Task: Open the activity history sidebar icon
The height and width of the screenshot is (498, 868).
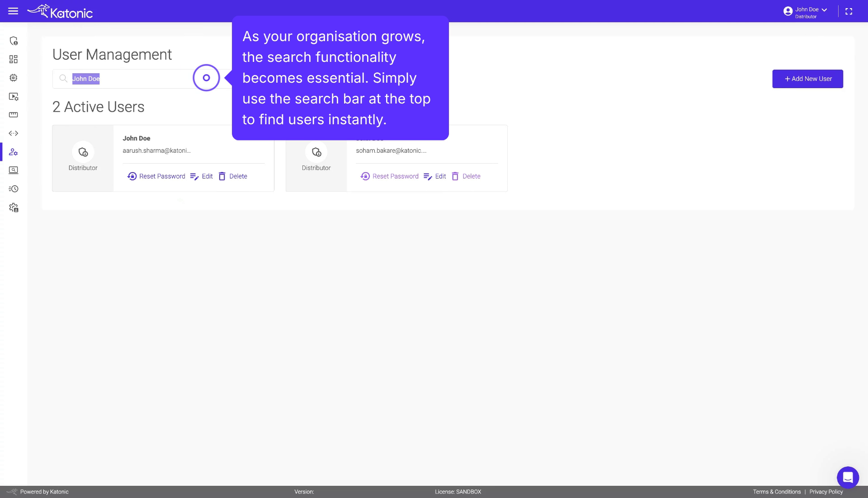Action: coord(14,189)
